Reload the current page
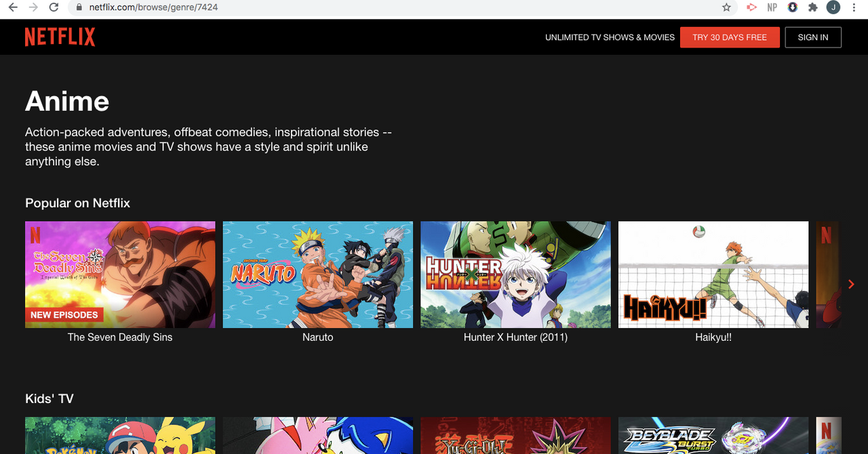 point(53,8)
